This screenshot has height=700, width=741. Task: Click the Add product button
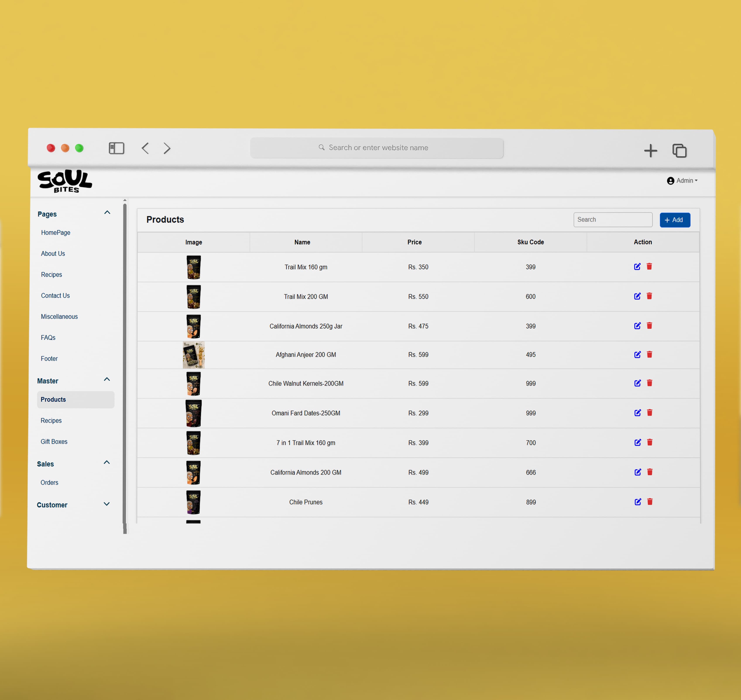[675, 220]
